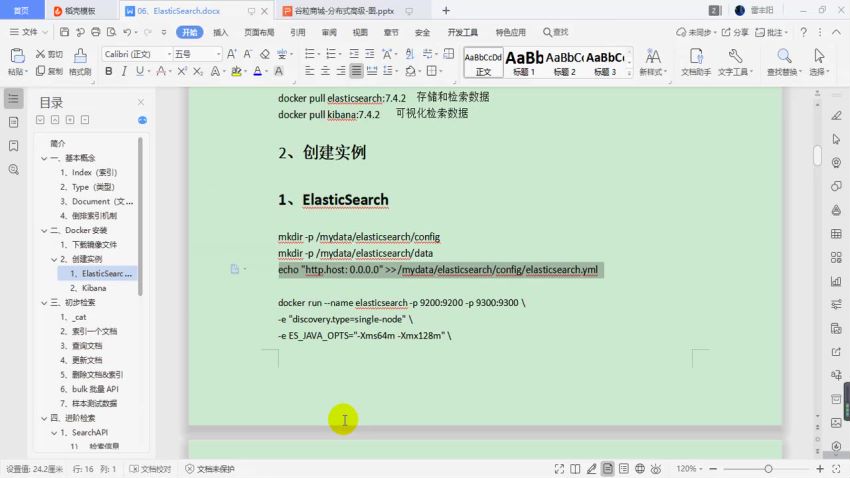Toggle Bold formatting

108,71
